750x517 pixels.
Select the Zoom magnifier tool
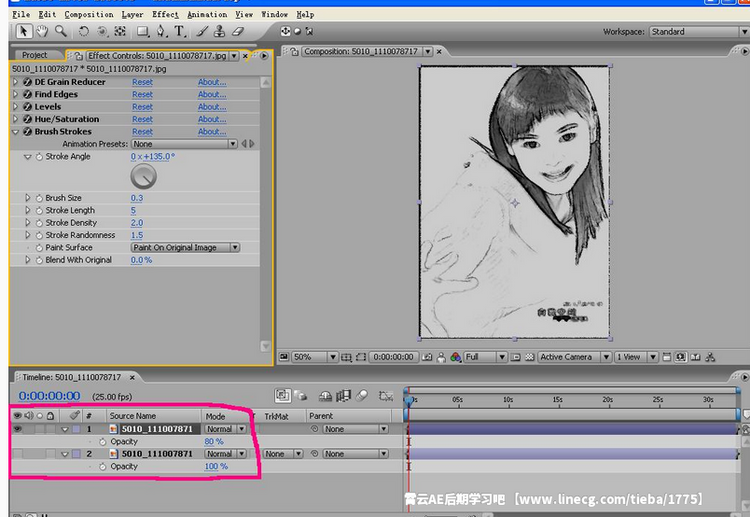pos(61,32)
